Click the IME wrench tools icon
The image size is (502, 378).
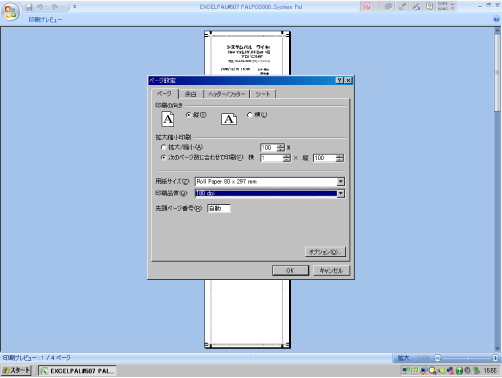[402, 6]
